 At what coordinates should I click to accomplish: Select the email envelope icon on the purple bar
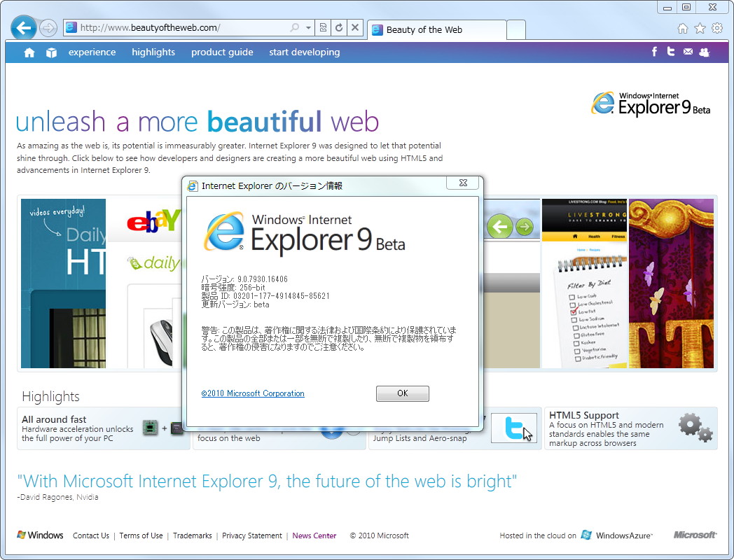pos(688,51)
